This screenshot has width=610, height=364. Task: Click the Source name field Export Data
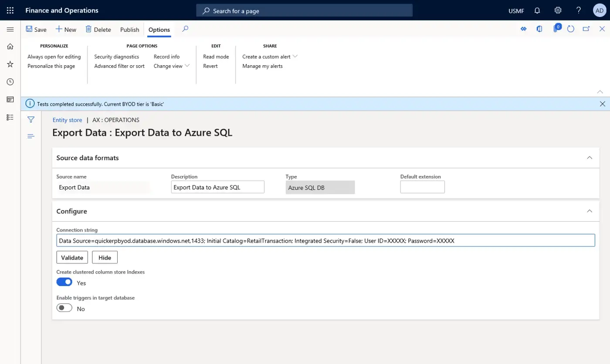click(103, 187)
